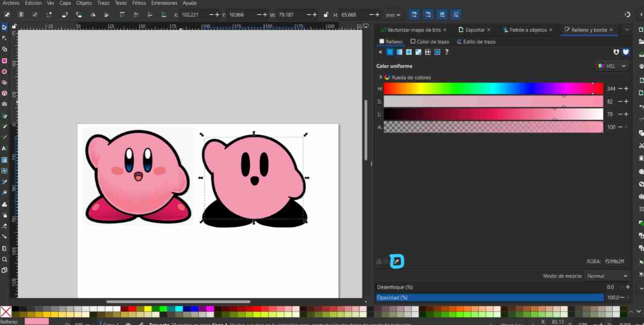Click the RGBA hex value field
Screen dimensions: 644x325
615,261
